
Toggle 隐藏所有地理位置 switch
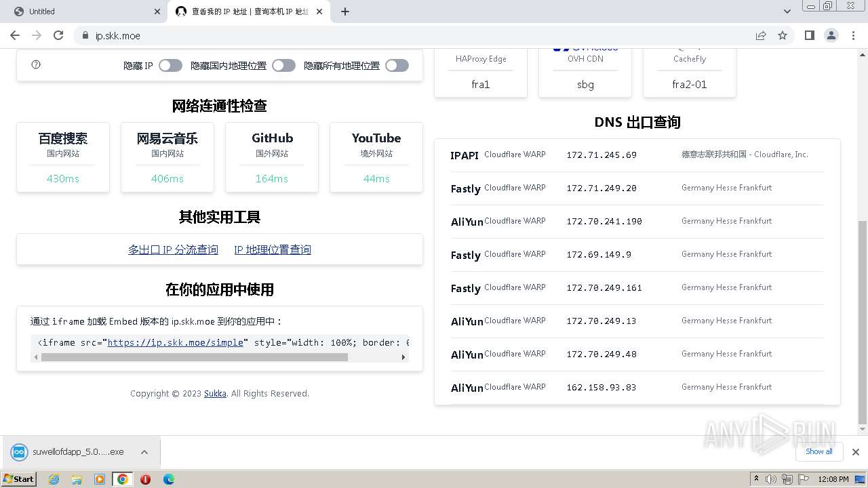pos(397,66)
